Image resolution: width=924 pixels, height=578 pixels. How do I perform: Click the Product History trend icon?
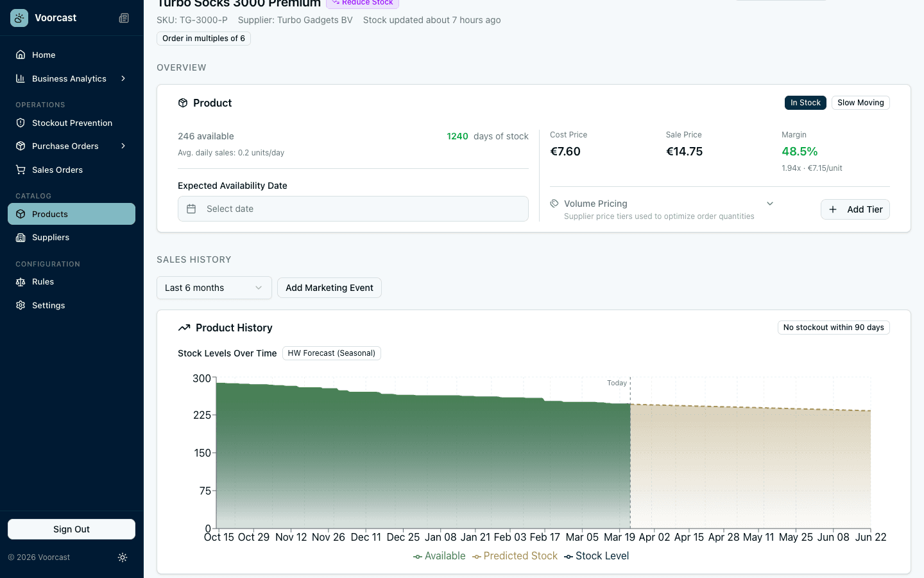tap(184, 328)
